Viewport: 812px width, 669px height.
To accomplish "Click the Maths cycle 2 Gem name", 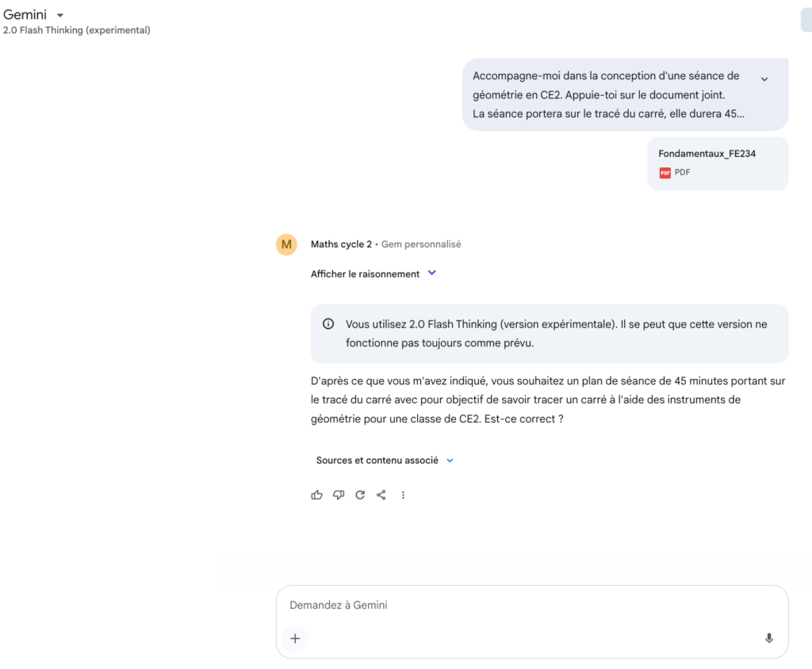I will coord(341,244).
